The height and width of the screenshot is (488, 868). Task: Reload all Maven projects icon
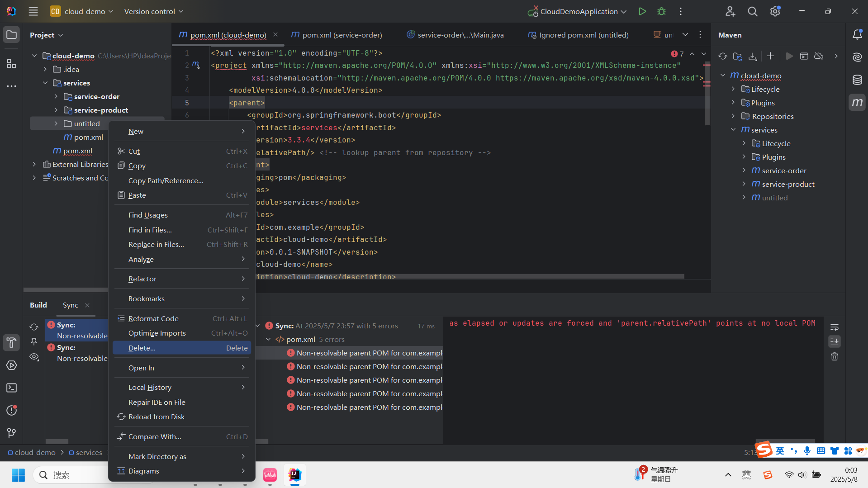pyautogui.click(x=723, y=56)
